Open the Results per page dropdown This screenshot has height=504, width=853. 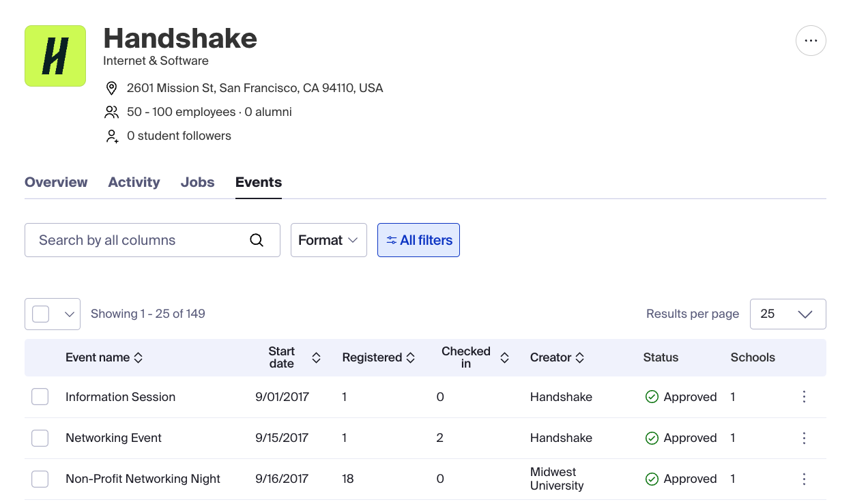(788, 314)
